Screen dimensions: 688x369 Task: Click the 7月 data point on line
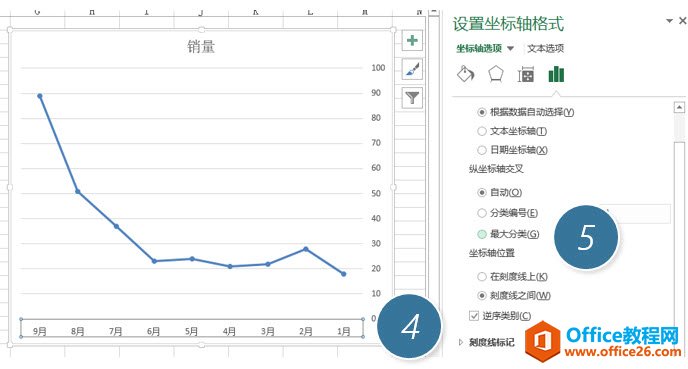click(x=116, y=226)
